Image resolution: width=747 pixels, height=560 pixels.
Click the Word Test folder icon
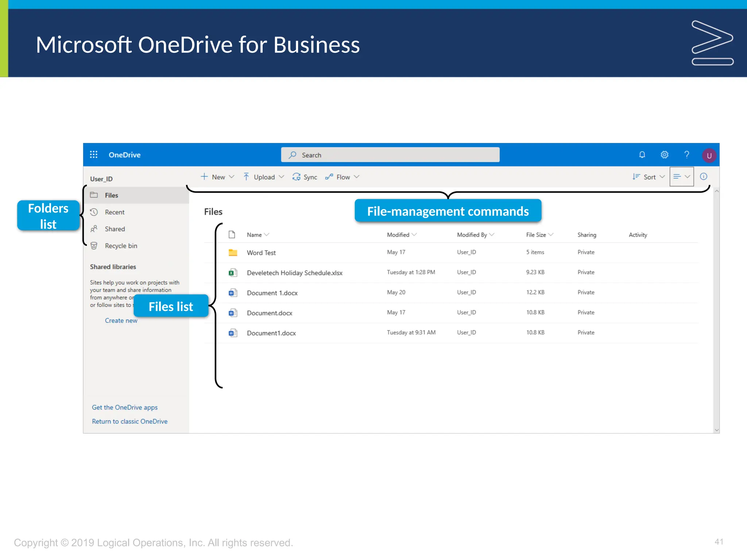tap(233, 252)
